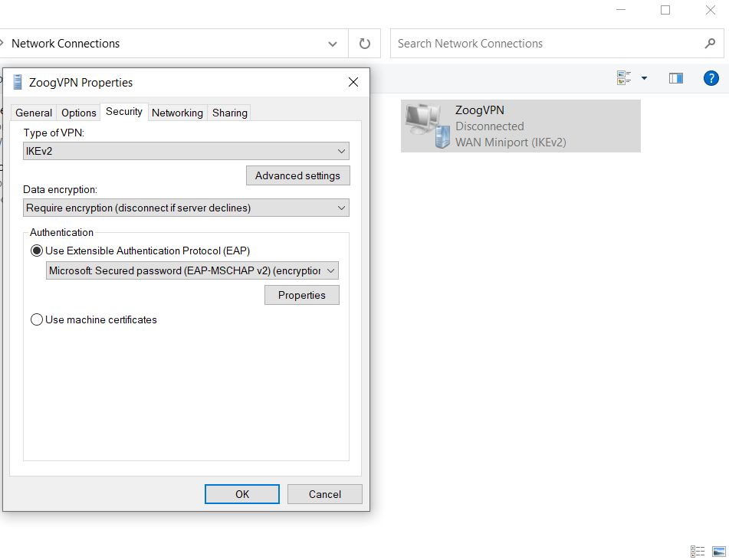Click the search magnifier icon
Viewport: 729px width, 560px height.
710,44
